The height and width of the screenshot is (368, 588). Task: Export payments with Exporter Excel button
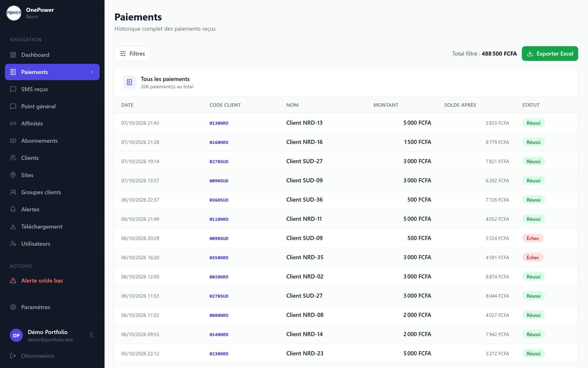click(550, 54)
